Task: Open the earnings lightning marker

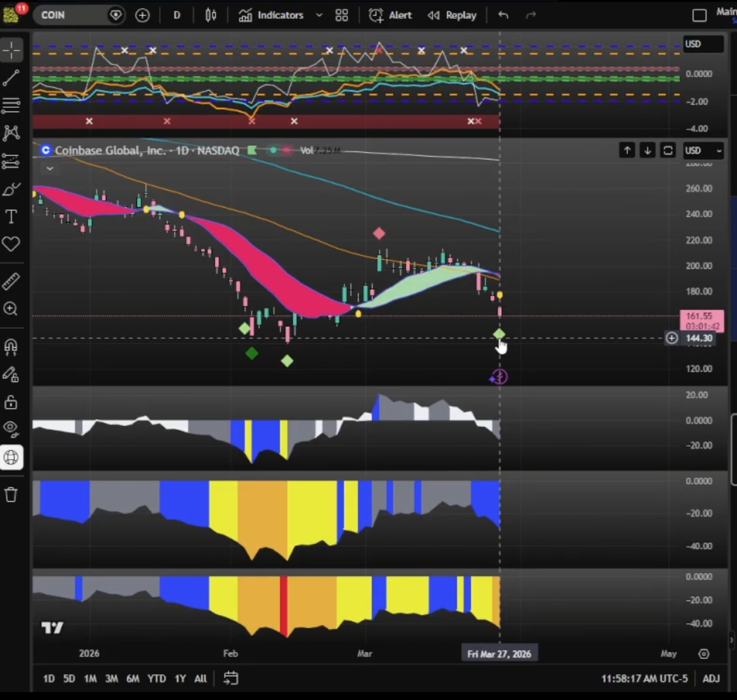Action: (499, 377)
